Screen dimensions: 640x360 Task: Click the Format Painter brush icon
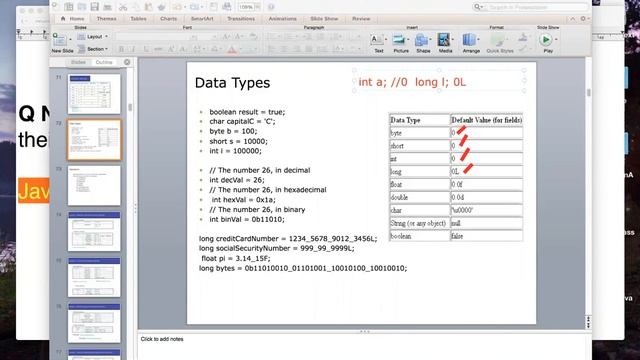coord(162,7)
